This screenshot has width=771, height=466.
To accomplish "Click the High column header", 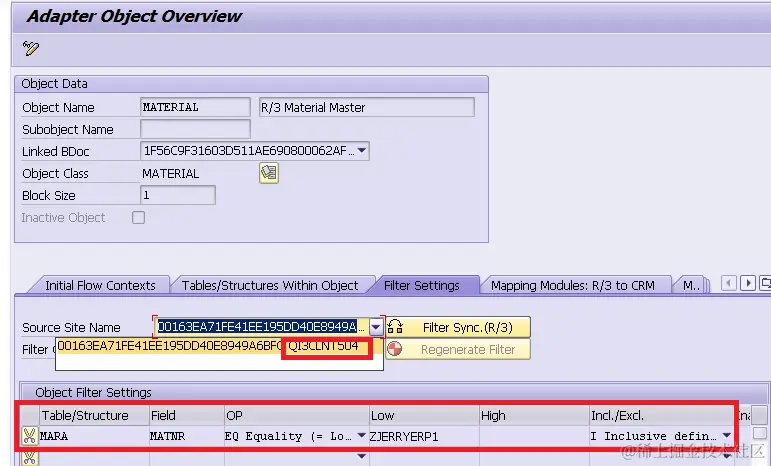I will coord(534,415).
